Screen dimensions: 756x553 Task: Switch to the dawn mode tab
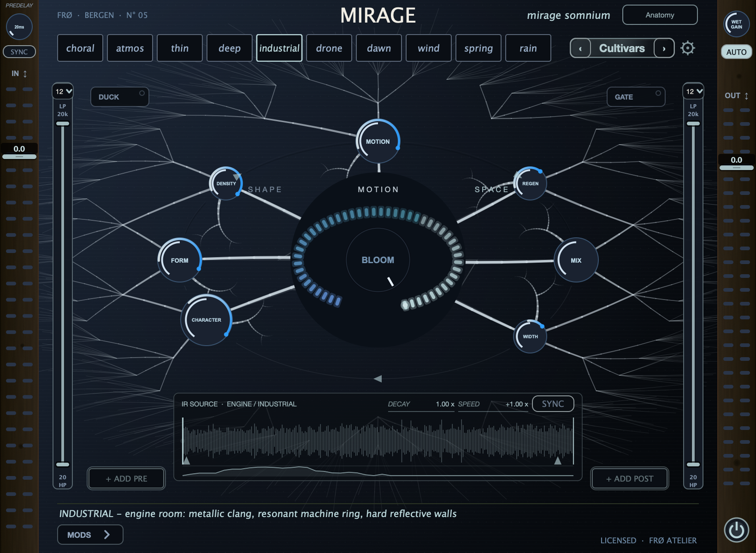click(379, 48)
